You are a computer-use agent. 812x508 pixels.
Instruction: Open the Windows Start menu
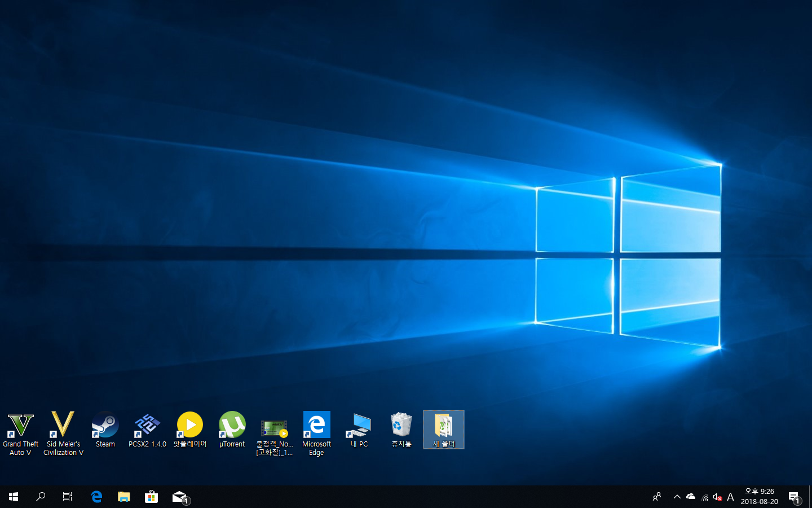(x=14, y=497)
